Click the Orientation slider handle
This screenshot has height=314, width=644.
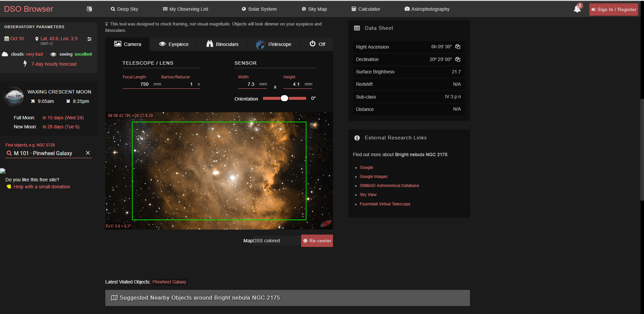pyautogui.click(x=284, y=98)
